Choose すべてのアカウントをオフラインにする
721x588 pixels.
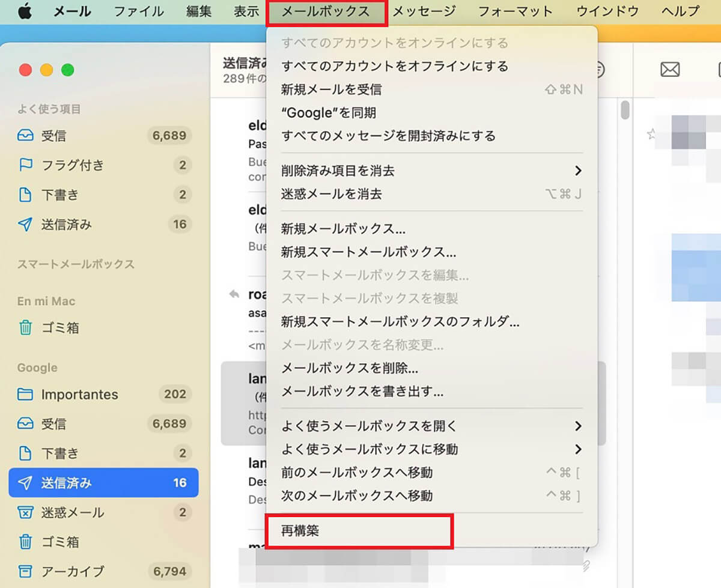coord(432,66)
